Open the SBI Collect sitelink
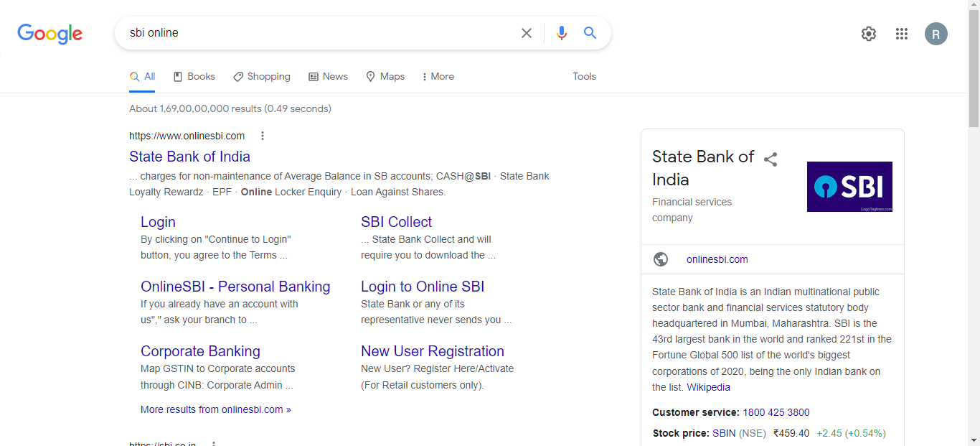 pos(396,222)
